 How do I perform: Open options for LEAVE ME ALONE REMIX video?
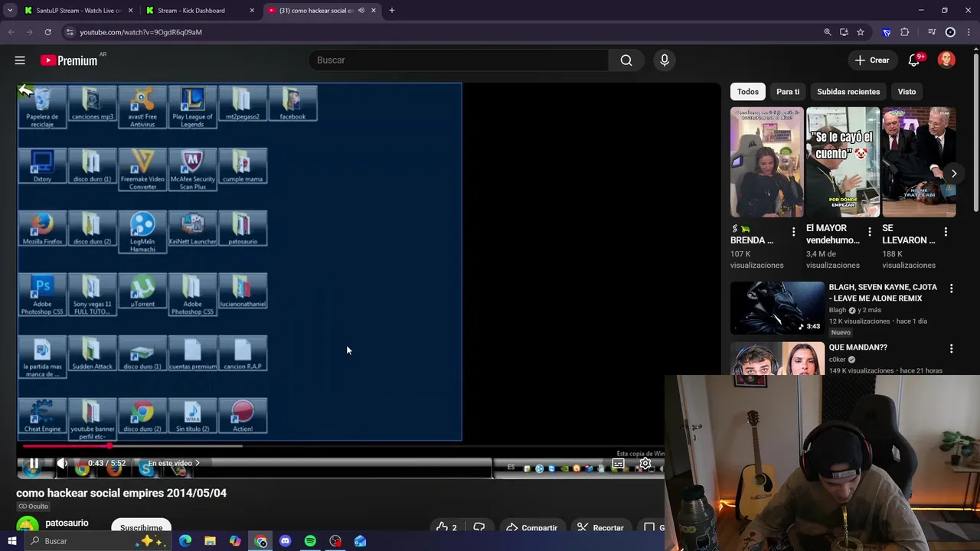[x=951, y=289]
